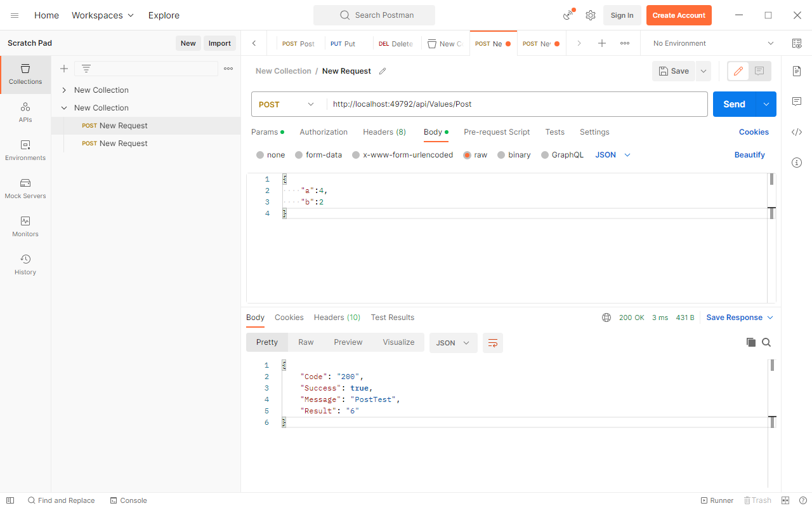Open documentation pane icon

coord(797,71)
